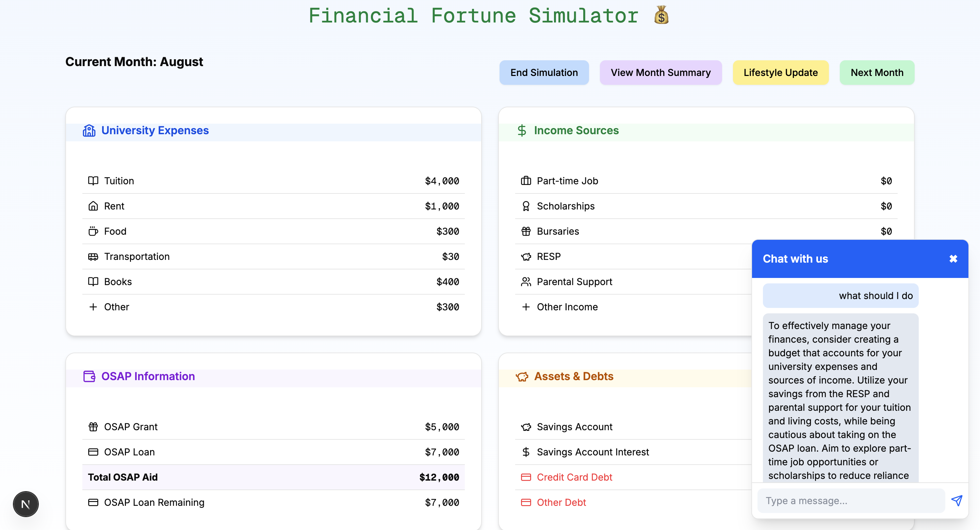
Task: Click the Bursaries gift icon
Action: point(526,231)
